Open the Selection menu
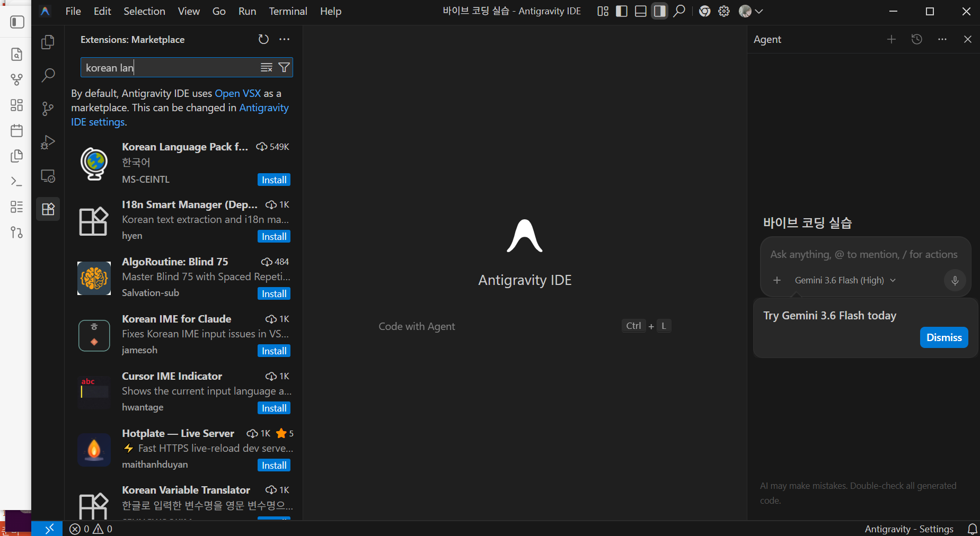The height and width of the screenshot is (536, 980). [144, 11]
